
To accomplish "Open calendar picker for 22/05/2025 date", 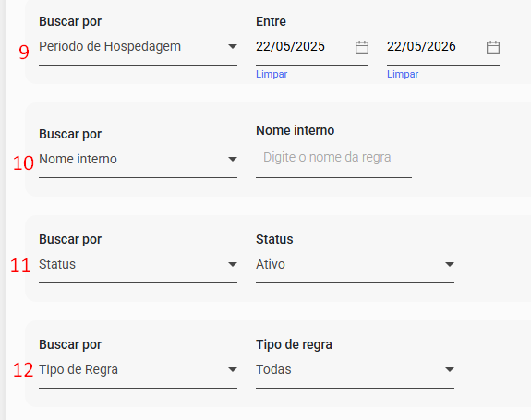I will [362, 47].
